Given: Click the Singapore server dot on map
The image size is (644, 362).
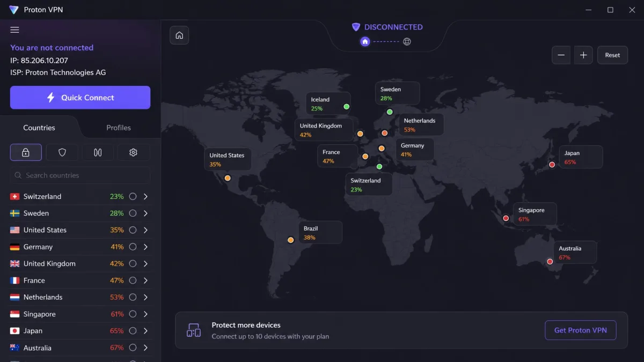Looking at the screenshot, I should pos(506,218).
